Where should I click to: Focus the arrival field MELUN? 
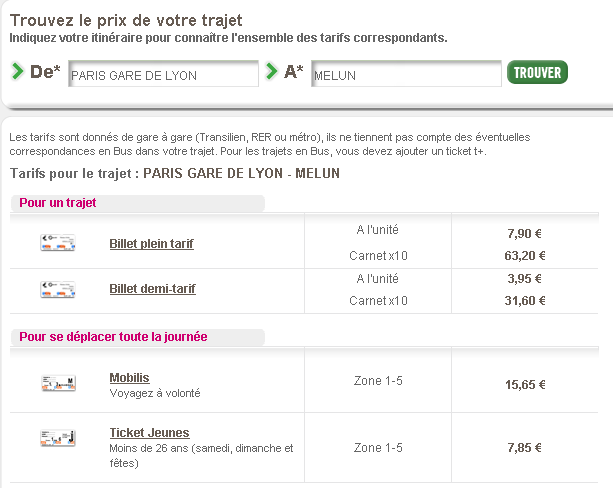406,74
